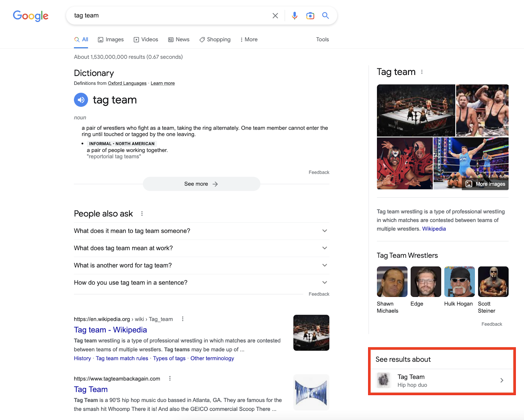Click the blue magnifier search button
The image size is (524, 420).
325,15
